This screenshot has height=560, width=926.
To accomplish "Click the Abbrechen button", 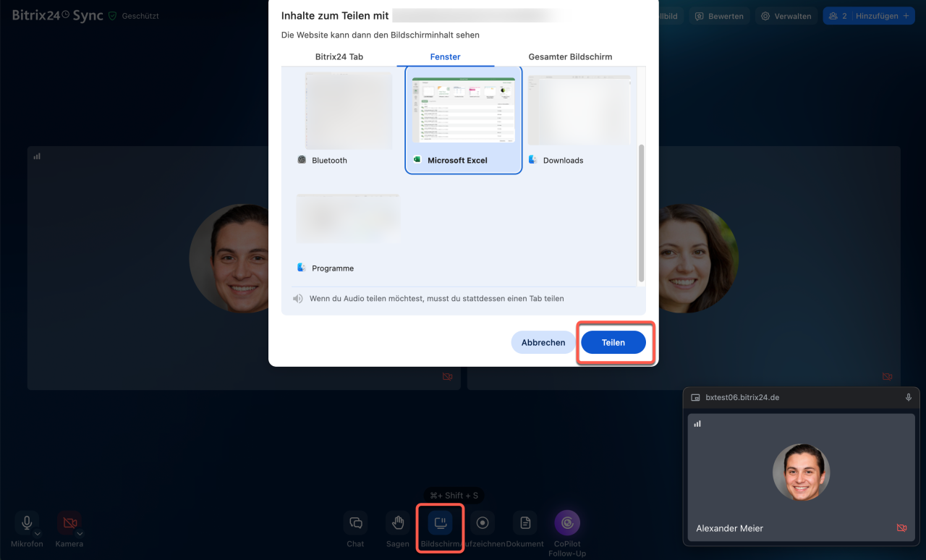I will pyautogui.click(x=543, y=342).
